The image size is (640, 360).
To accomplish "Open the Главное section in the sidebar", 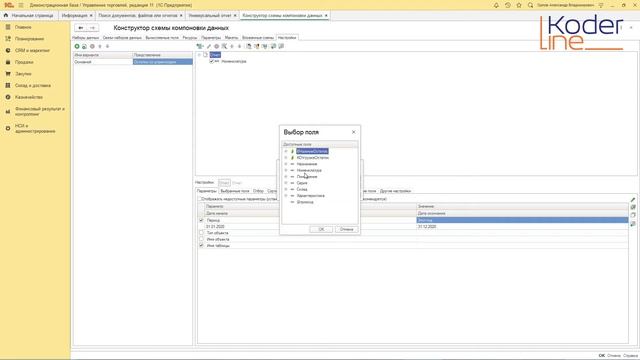I will (x=23, y=27).
